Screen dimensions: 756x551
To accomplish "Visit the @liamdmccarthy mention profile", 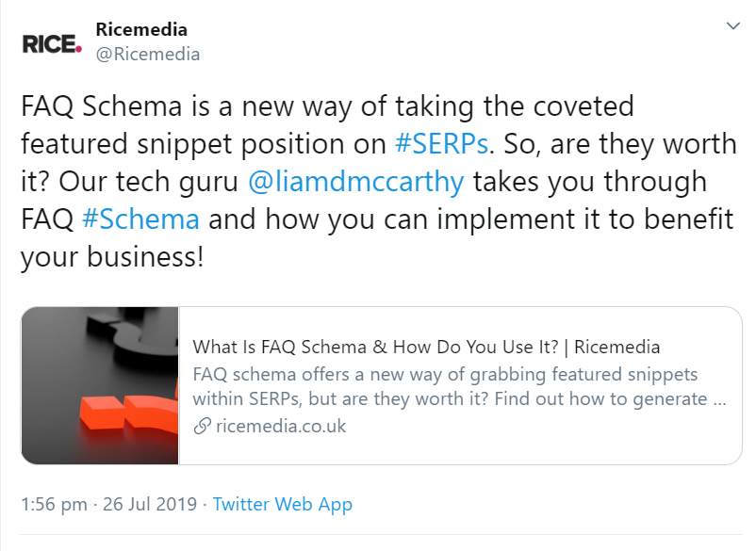I will tap(356, 182).
